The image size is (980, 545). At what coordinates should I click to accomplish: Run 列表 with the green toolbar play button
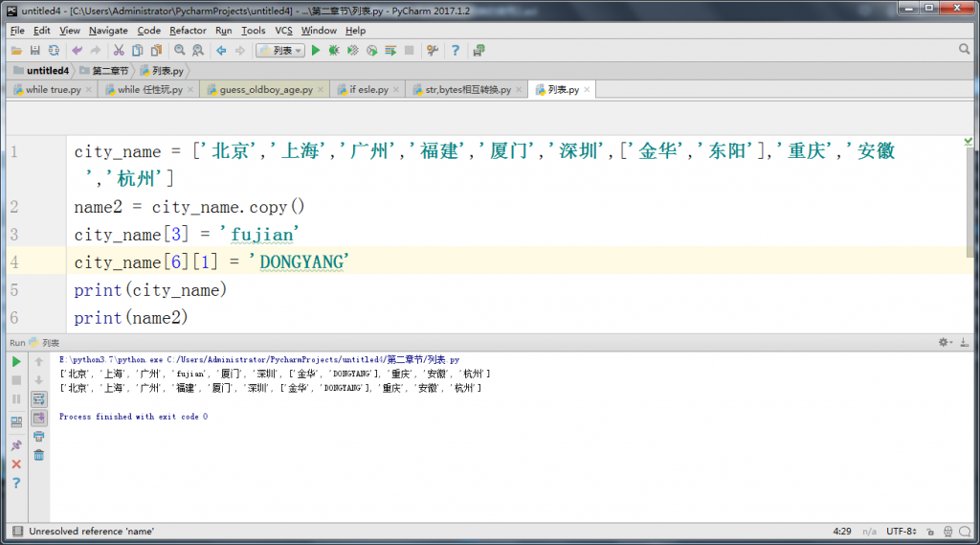point(316,51)
